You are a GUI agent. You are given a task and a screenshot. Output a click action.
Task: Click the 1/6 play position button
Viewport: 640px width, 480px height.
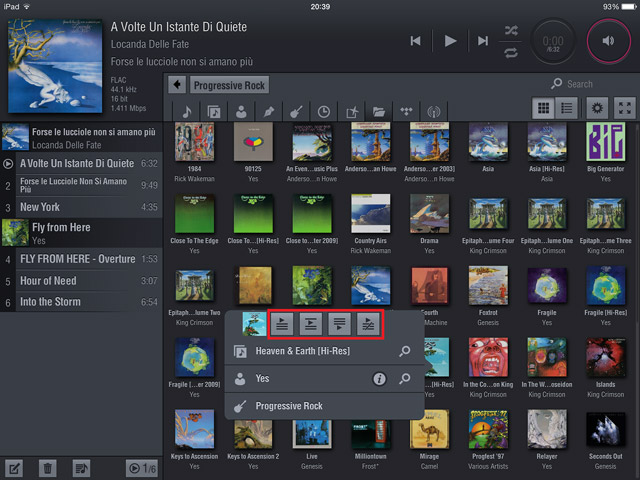point(141,467)
